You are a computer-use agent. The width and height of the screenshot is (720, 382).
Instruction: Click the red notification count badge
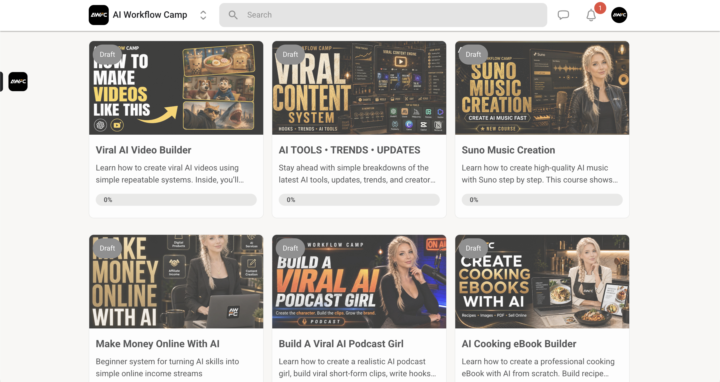[600, 8]
